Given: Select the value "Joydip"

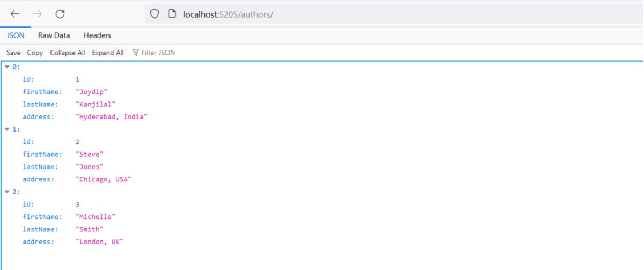Looking at the screenshot, I should pyautogui.click(x=92, y=92).
